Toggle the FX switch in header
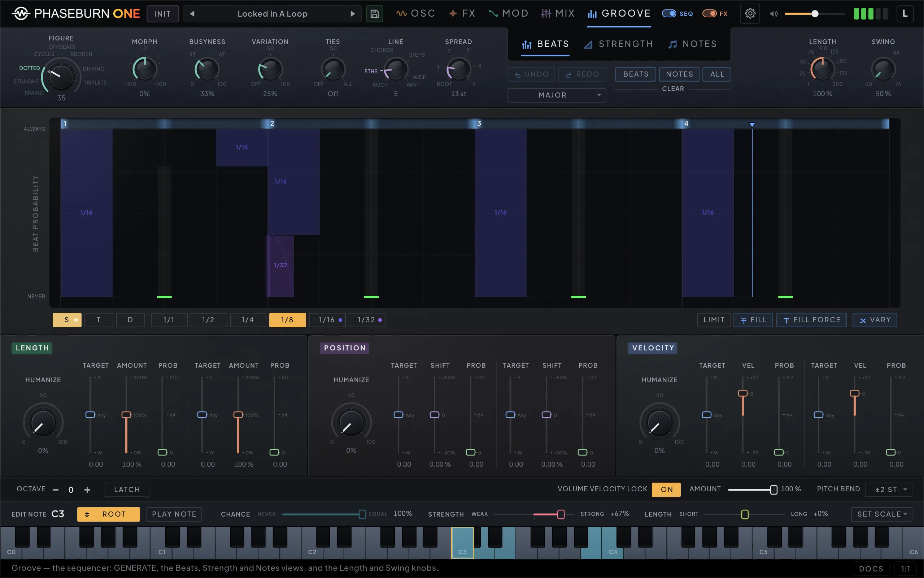The height and width of the screenshot is (578, 924). pos(709,14)
